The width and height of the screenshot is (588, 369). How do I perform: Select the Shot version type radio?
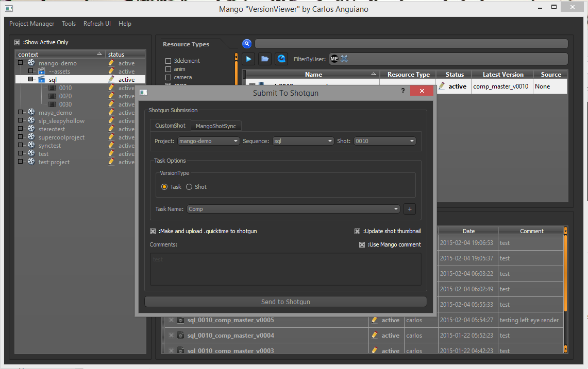189,187
